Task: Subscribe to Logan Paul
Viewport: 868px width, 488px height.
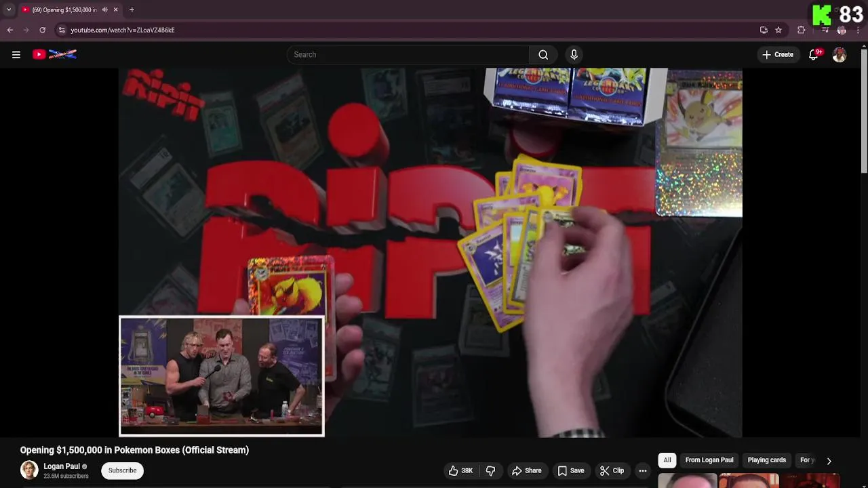Action: [x=122, y=470]
